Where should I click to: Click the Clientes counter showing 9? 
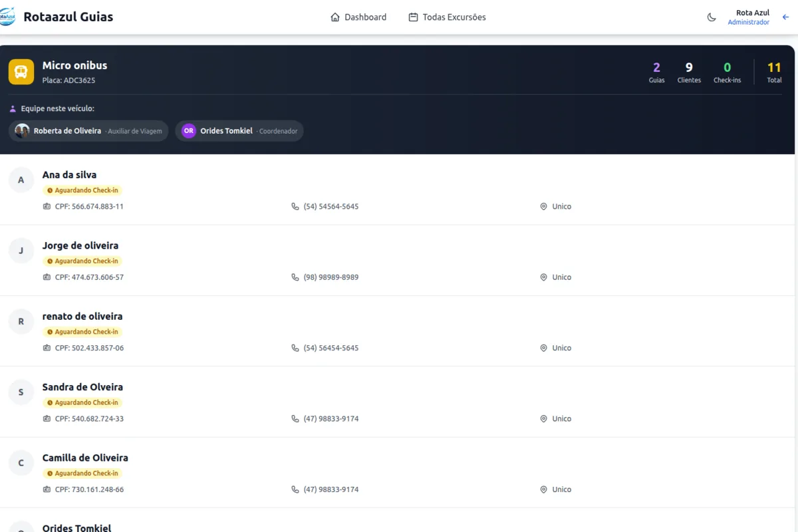(689, 72)
